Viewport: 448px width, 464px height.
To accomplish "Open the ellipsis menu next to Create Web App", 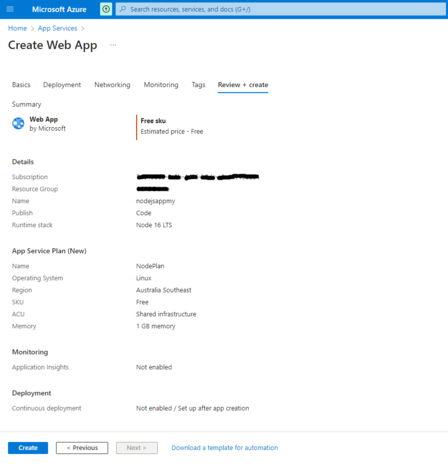I will (113, 45).
